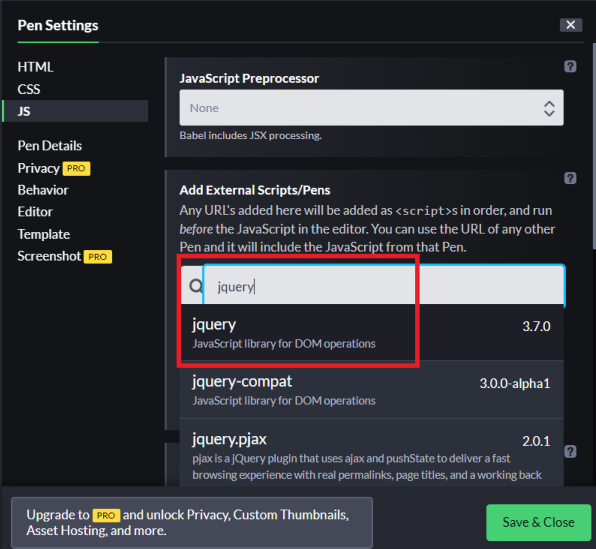Open the Add External Scripts help icon
596x549 pixels.
(x=570, y=178)
